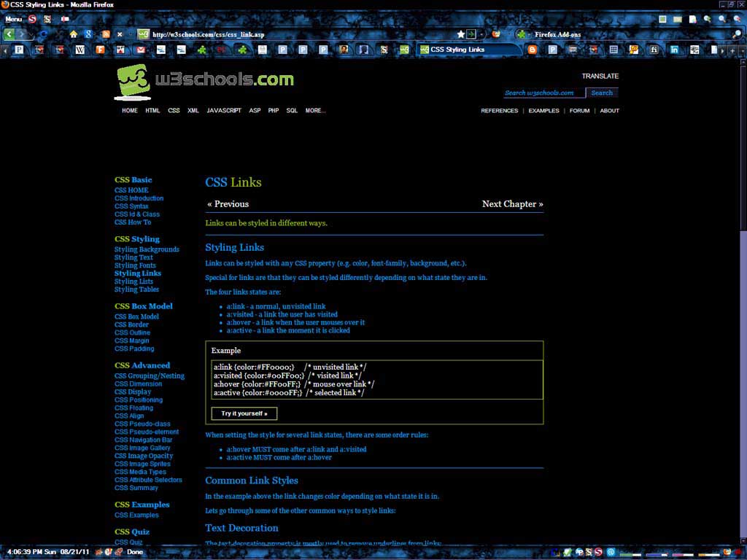Open the JAVASCRIPT nav menu item
The image size is (747, 560).
(224, 111)
